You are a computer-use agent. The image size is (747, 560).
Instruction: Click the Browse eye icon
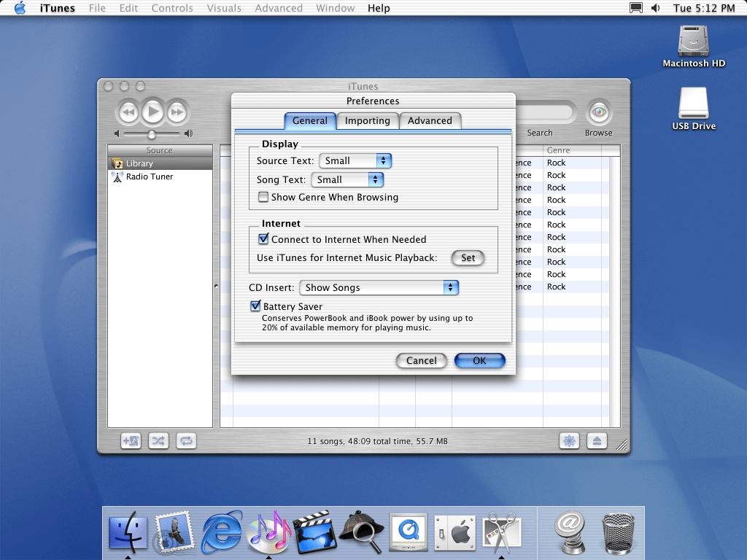[599, 113]
